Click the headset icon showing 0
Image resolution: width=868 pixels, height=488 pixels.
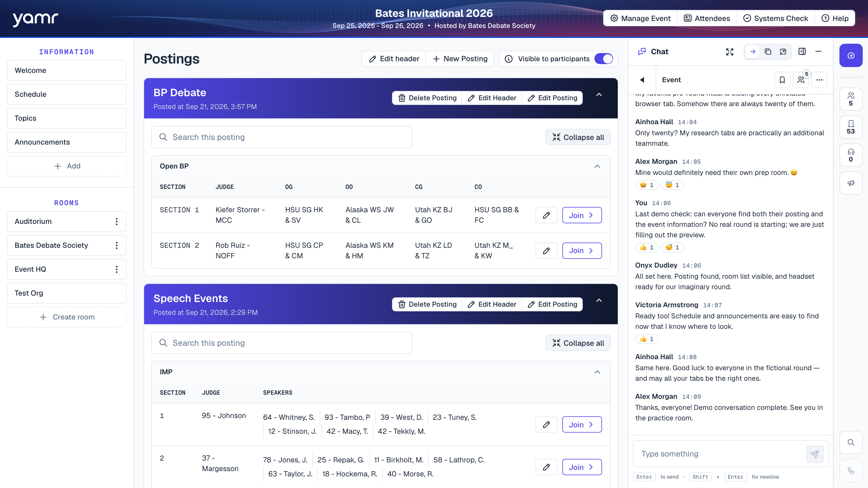(851, 155)
